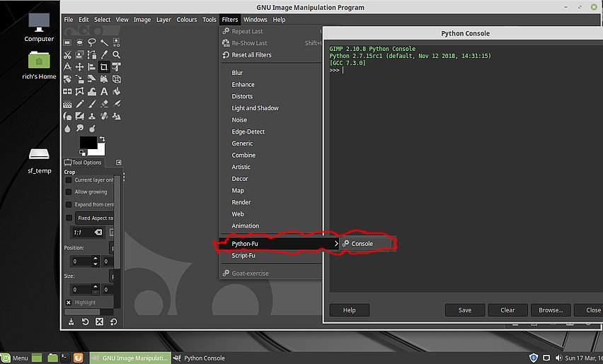The image size is (603, 364).
Task: Open the Windows menu
Action: click(x=255, y=20)
